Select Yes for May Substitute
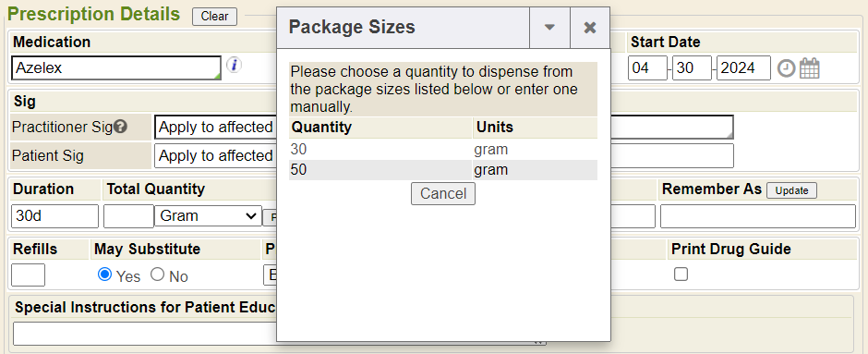The image size is (868, 354). pyautogui.click(x=104, y=275)
